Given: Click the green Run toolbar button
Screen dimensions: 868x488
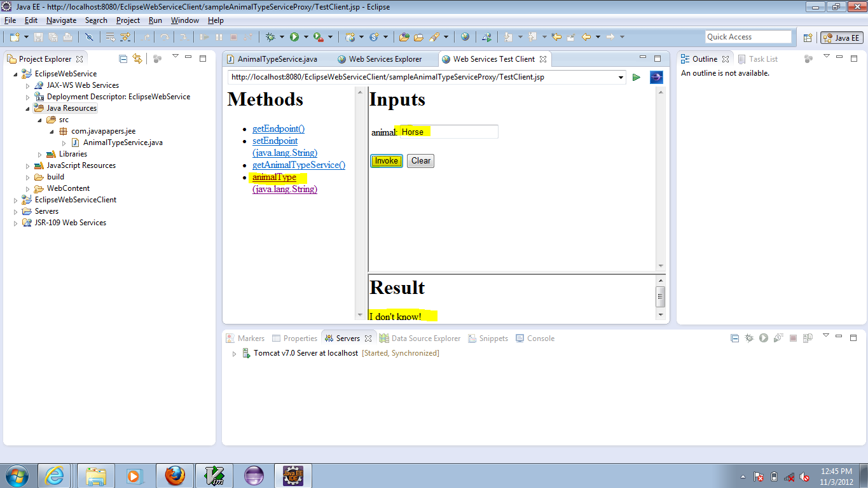Looking at the screenshot, I should coord(294,37).
